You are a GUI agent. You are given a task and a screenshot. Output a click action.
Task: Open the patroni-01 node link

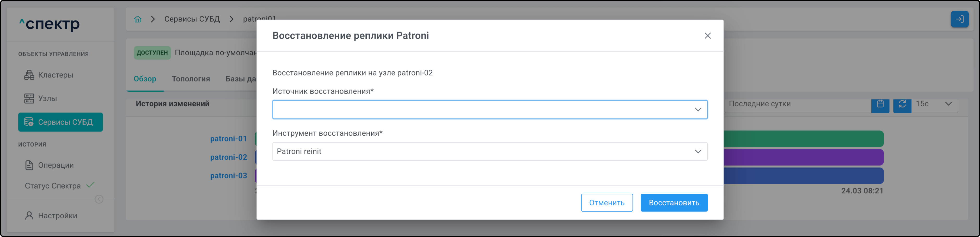[x=228, y=139]
